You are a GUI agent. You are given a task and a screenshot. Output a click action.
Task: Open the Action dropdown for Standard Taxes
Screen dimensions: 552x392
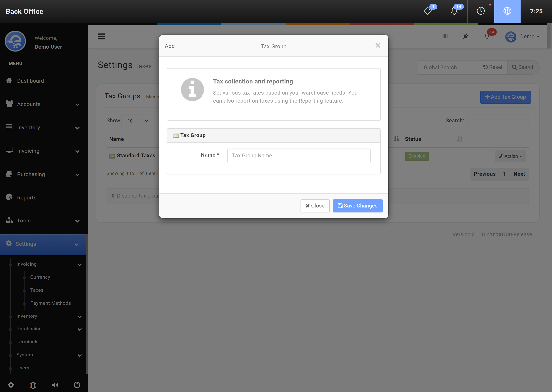pyautogui.click(x=510, y=156)
